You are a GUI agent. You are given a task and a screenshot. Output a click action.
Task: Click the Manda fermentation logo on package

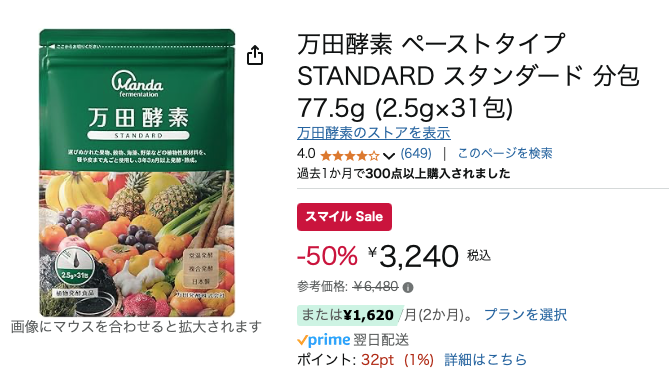click(137, 84)
